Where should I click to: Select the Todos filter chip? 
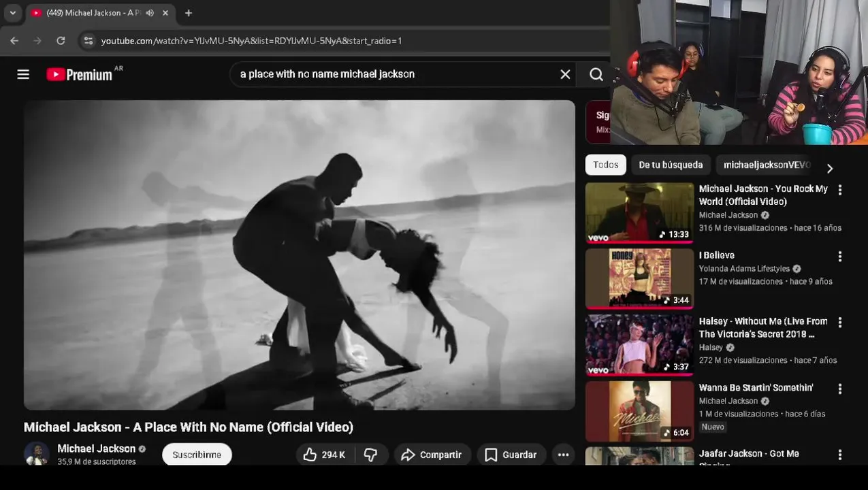[606, 165]
